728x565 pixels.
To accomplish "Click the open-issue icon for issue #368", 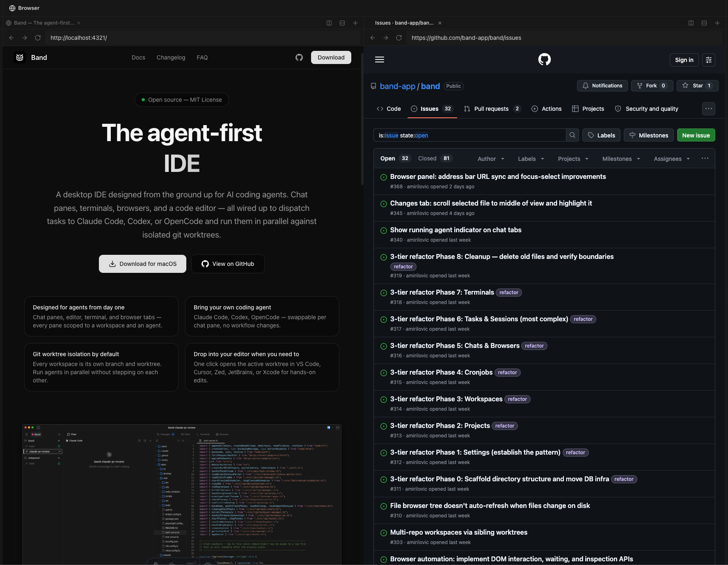I will pos(384,177).
